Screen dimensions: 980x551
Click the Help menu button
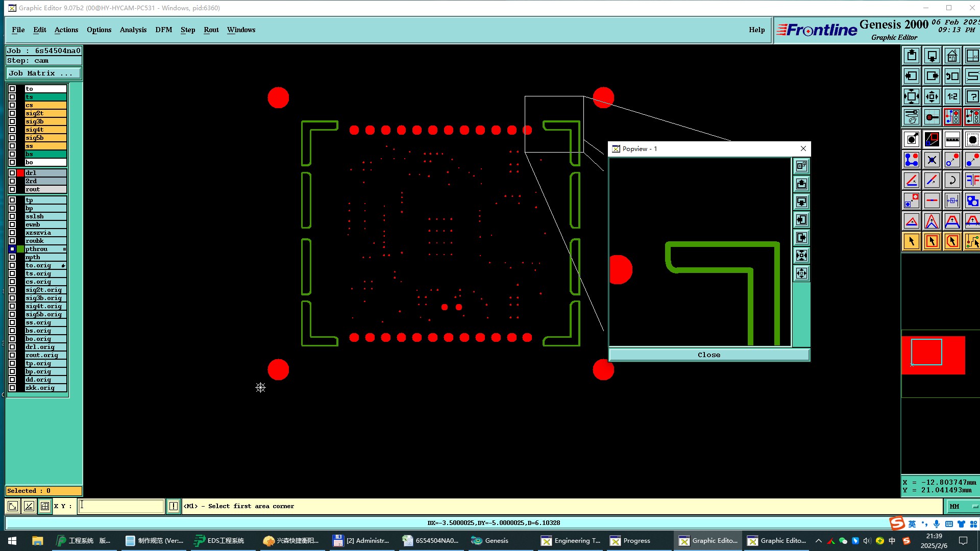coord(756,30)
